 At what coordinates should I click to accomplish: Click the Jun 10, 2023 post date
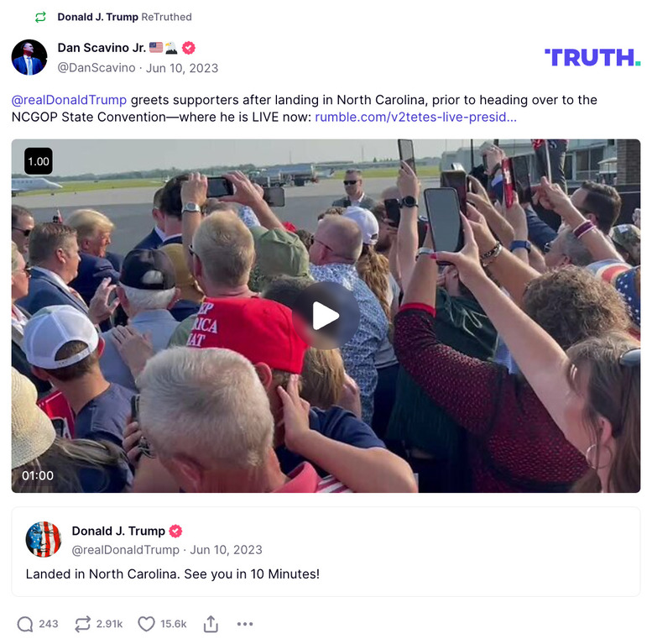(182, 68)
